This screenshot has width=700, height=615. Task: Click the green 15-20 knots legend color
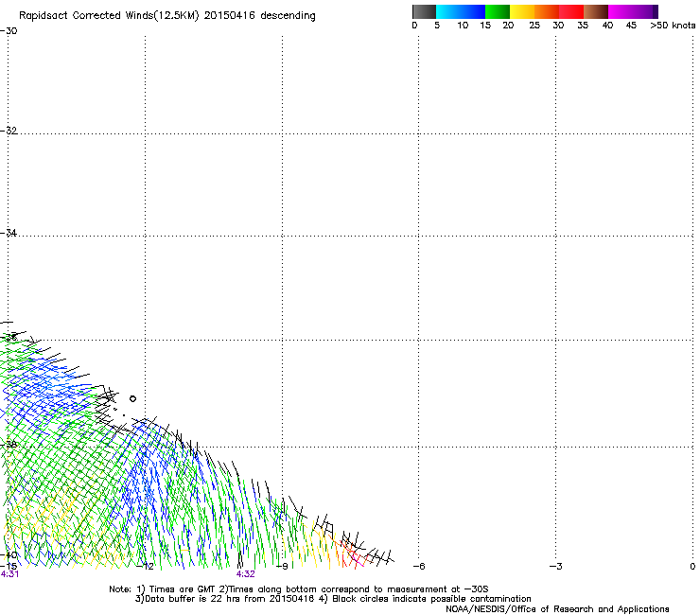(x=498, y=11)
